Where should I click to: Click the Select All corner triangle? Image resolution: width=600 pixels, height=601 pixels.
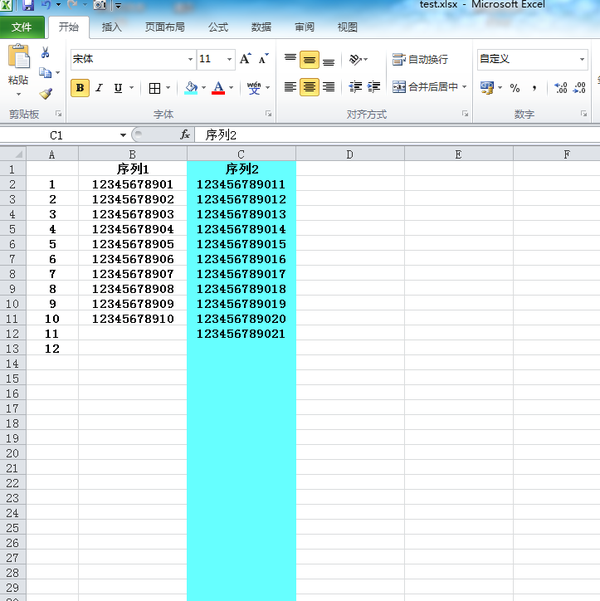click(x=13, y=154)
